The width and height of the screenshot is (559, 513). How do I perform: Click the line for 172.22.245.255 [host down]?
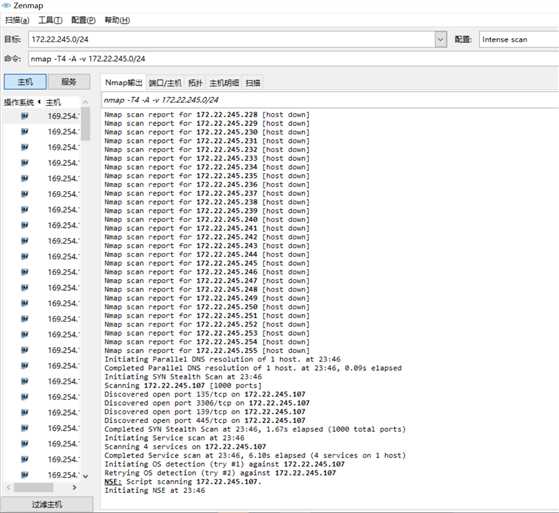pyautogui.click(x=207, y=351)
